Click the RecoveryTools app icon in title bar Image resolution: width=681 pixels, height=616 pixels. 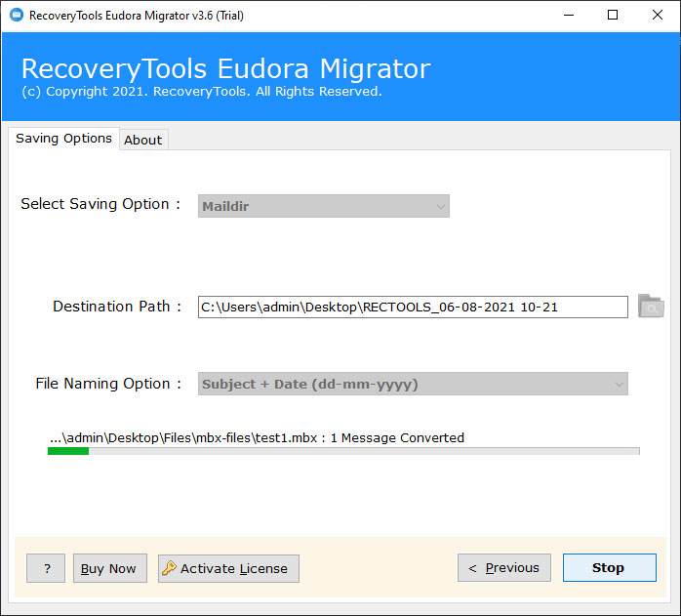tap(17, 16)
